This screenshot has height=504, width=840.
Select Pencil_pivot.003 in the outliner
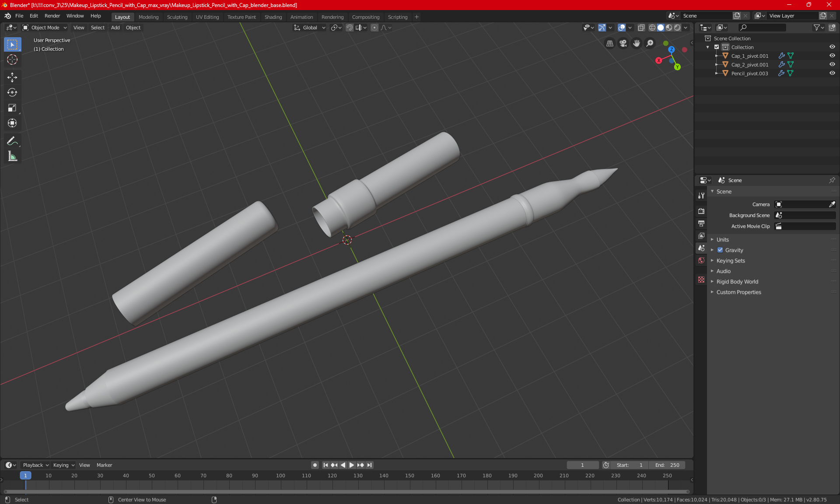(x=749, y=73)
